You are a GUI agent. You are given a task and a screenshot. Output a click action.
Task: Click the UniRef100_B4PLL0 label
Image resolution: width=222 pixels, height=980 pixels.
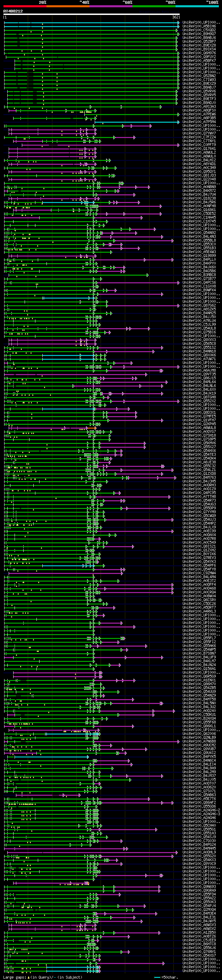coord(199,259)
